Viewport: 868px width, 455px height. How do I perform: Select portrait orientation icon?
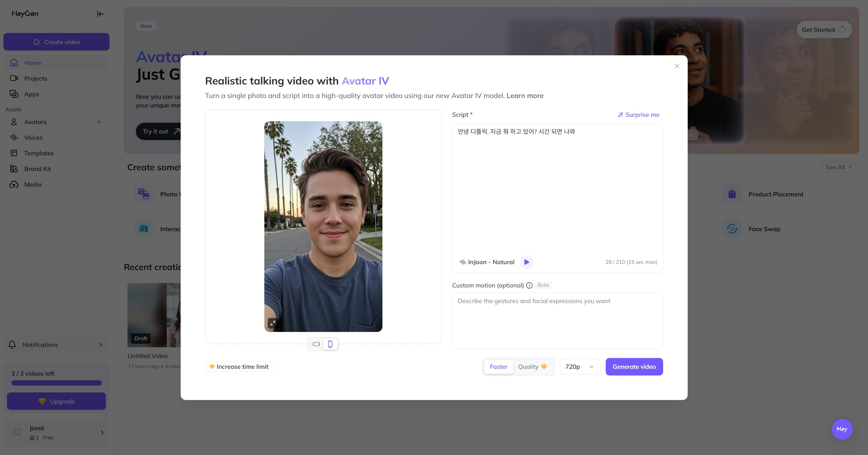pos(330,344)
